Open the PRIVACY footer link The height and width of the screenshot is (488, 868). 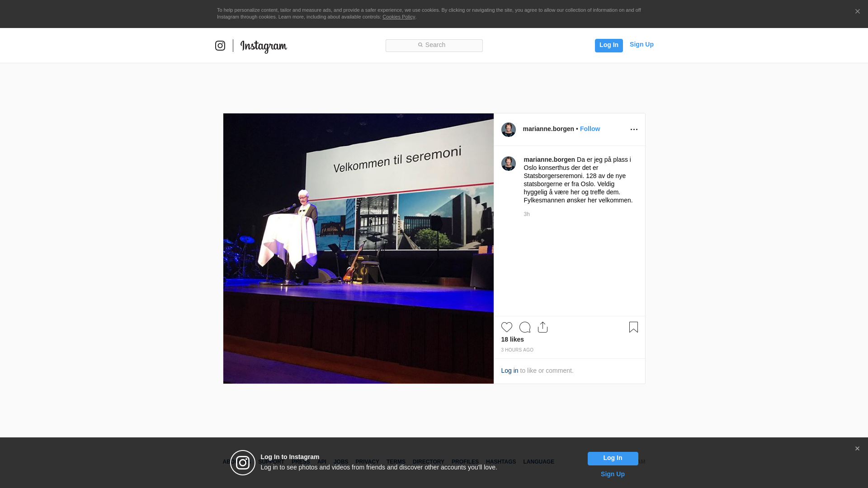click(367, 462)
